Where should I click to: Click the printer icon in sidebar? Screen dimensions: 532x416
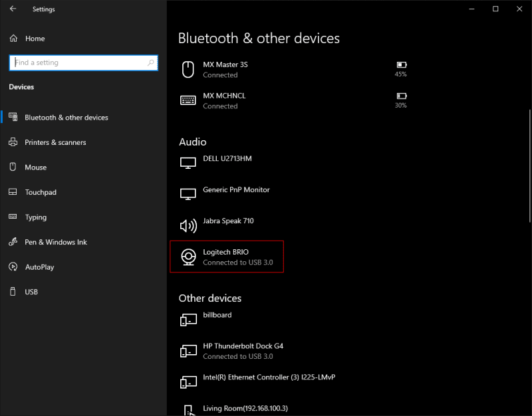tap(13, 142)
